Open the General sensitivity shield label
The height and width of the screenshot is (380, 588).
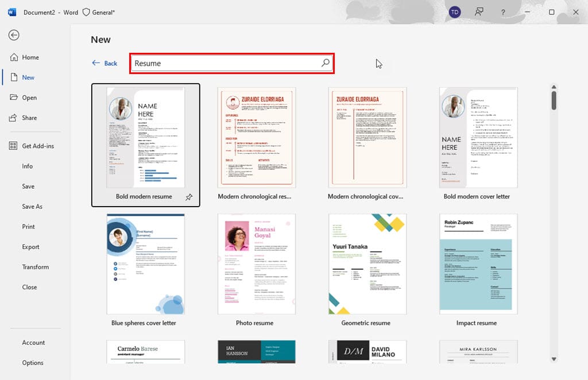(99, 13)
